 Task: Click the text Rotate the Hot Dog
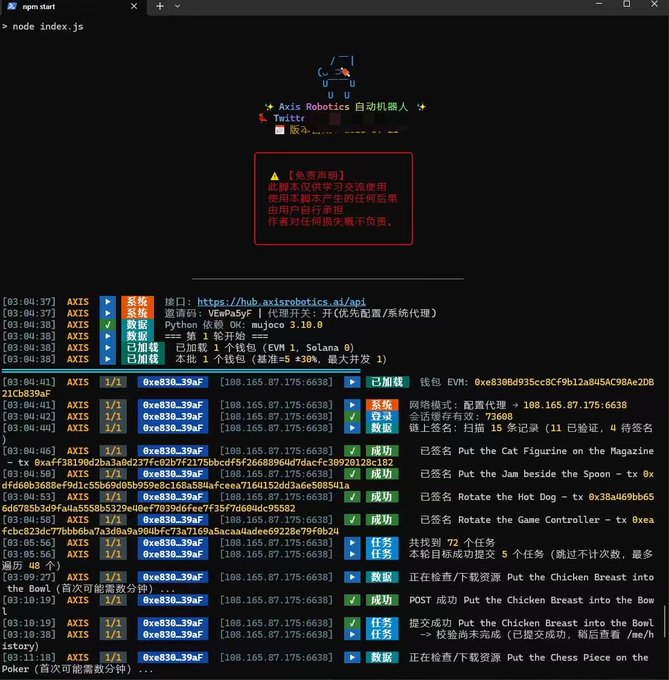pyautogui.click(x=507, y=497)
